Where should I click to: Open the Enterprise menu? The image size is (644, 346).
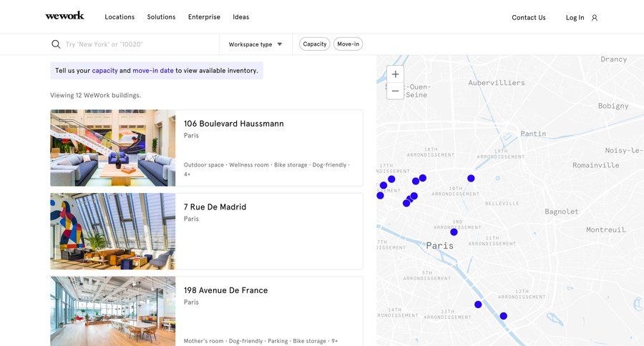tap(204, 17)
